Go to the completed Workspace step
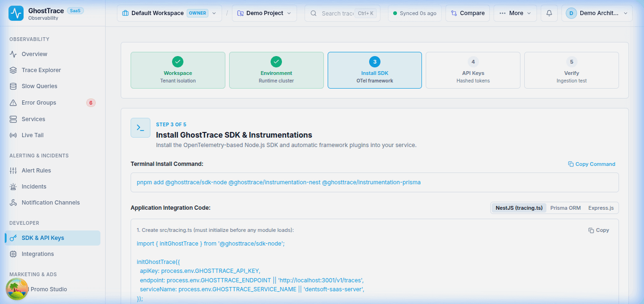Viewport: 644px width, 304px height. coord(178,70)
